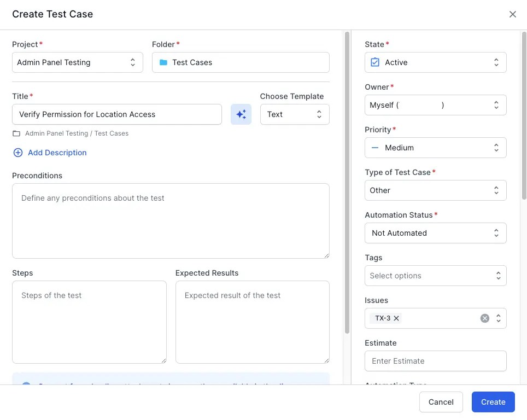The width and height of the screenshot is (527, 420).
Task: Click the Create button
Action: (x=493, y=401)
